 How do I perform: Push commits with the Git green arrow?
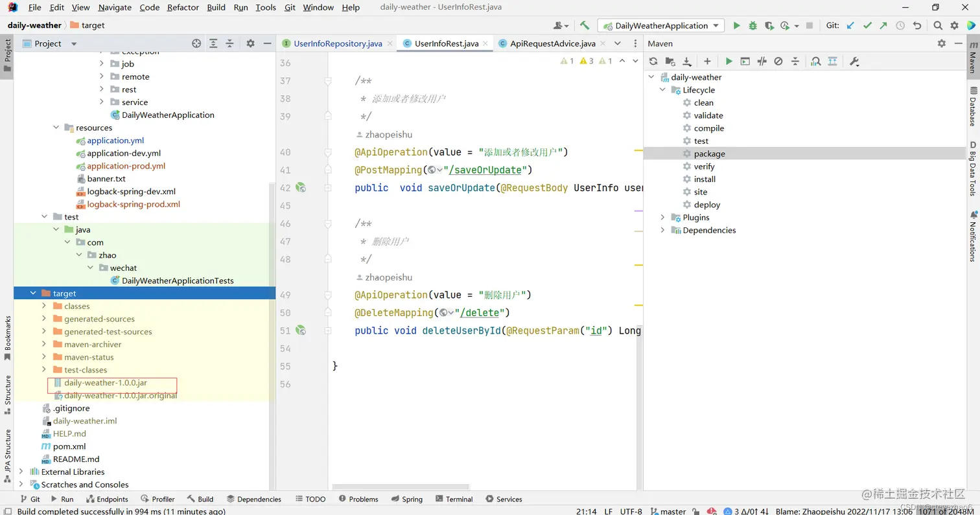(883, 25)
